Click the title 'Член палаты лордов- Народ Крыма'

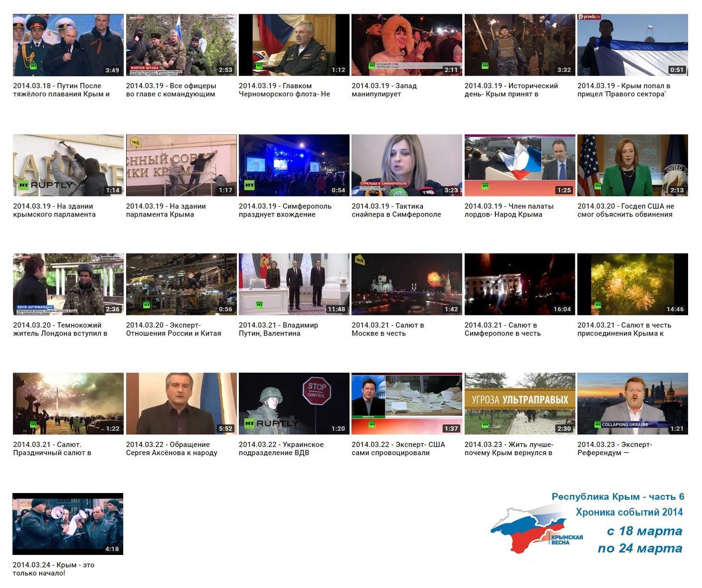tap(509, 211)
